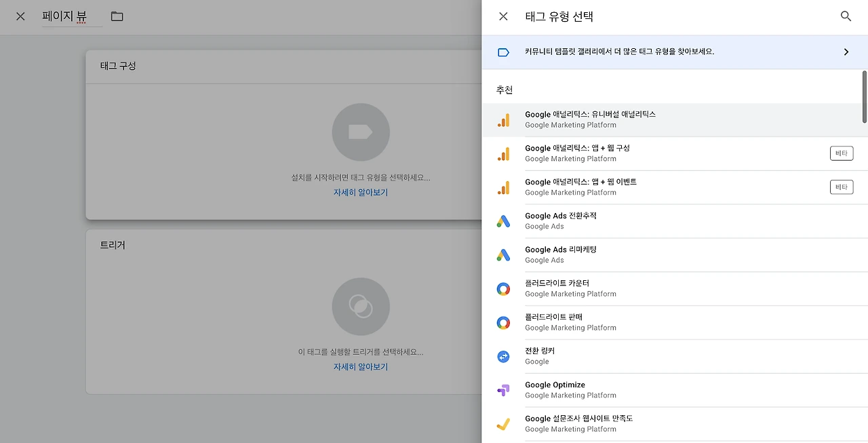Close the 페이지 뷰 tag editor
This screenshot has height=443, width=868.
(20, 16)
